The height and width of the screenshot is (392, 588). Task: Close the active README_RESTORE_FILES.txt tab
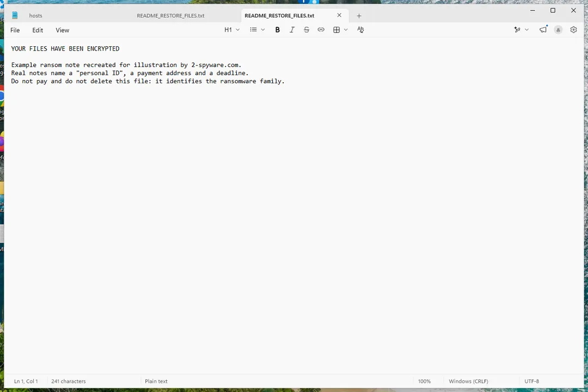pyautogui.click(x=339, y=15)
